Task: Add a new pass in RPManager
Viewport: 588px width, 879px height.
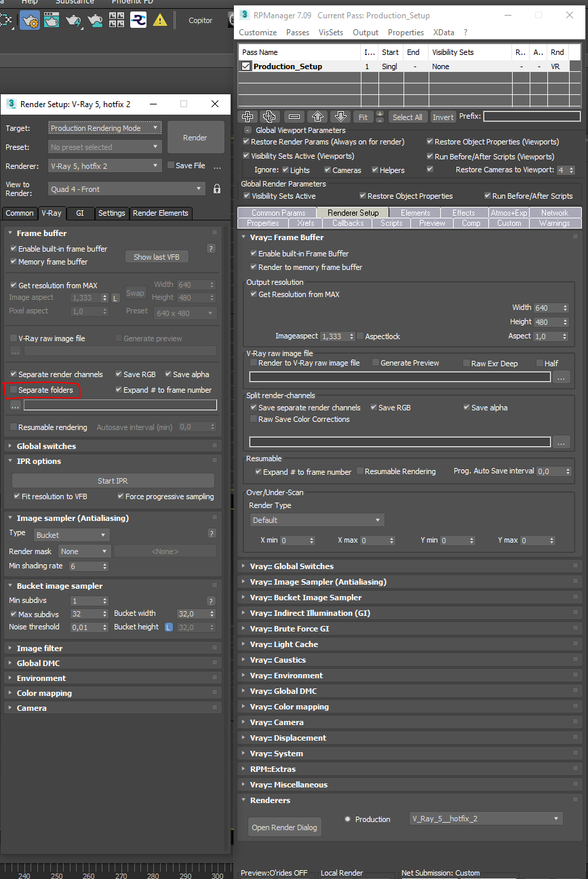Action: (x=248, y=117)
